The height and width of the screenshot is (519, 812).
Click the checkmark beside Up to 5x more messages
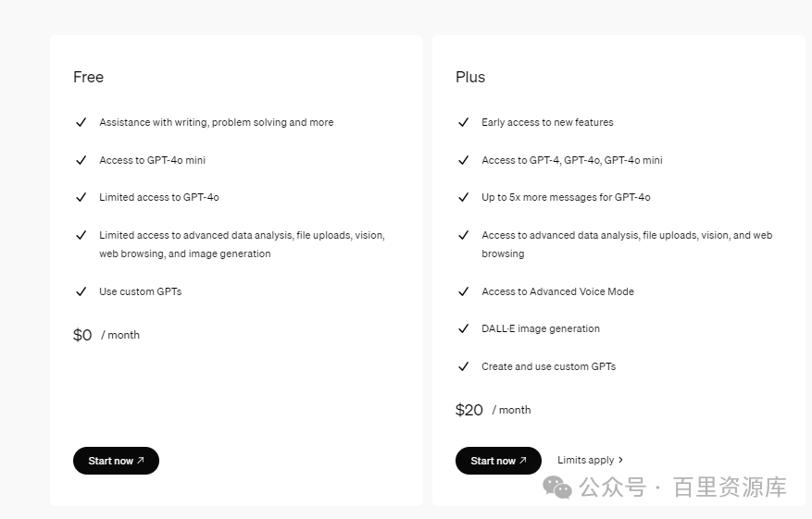point(464,197)
